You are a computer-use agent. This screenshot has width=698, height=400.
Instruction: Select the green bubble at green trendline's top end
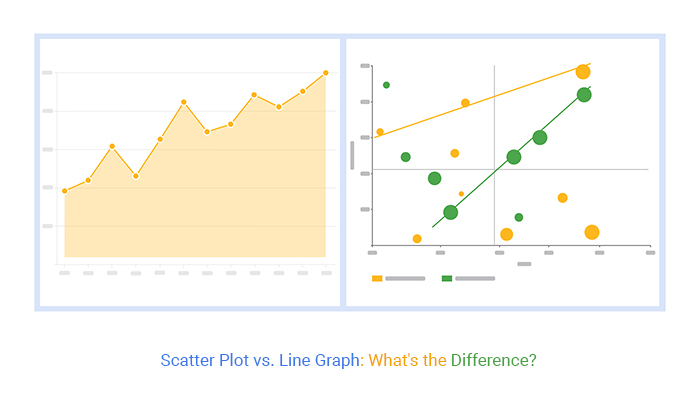point(584,95)
